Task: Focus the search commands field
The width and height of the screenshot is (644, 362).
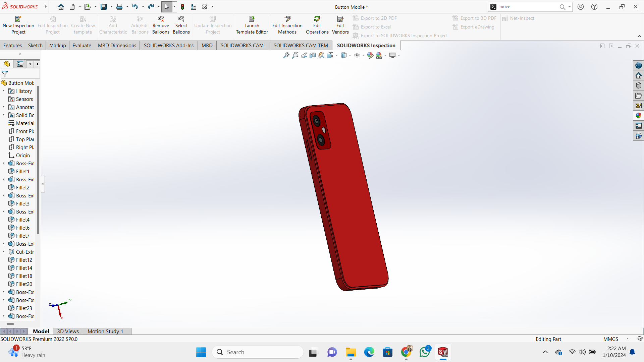Action: coord(527,7)
